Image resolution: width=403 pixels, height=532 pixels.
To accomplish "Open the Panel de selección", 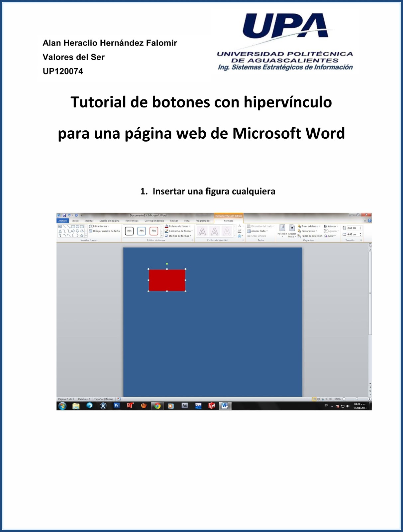I will (x=310, y=236).
